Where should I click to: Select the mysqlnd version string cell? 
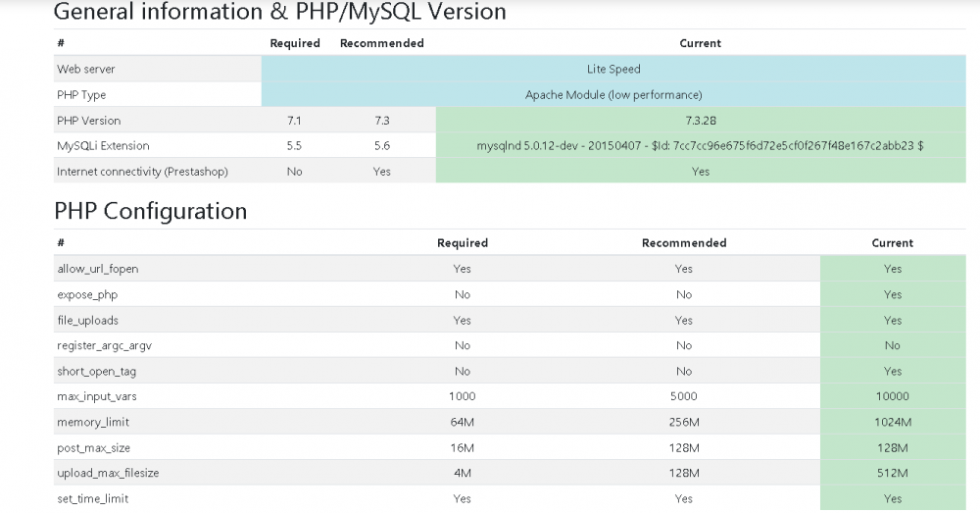pos(700,146)
